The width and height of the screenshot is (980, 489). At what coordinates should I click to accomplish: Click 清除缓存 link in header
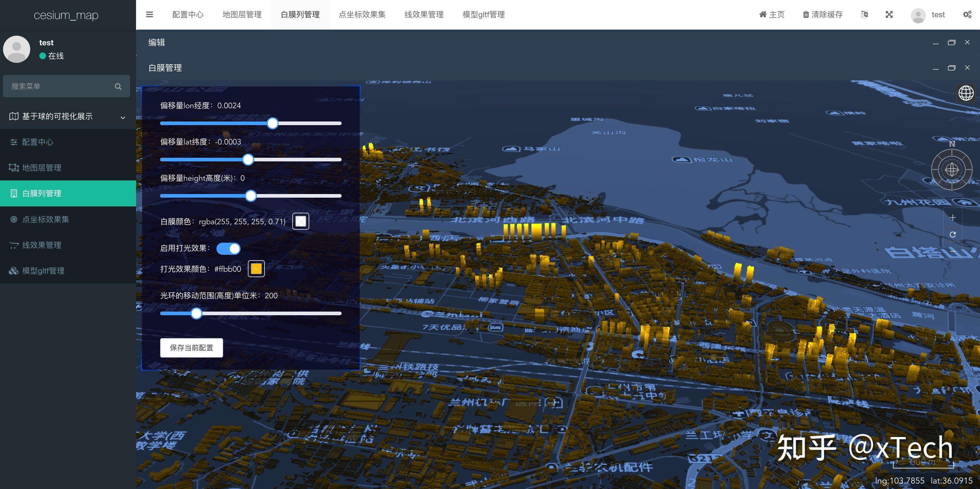(823, 15)
